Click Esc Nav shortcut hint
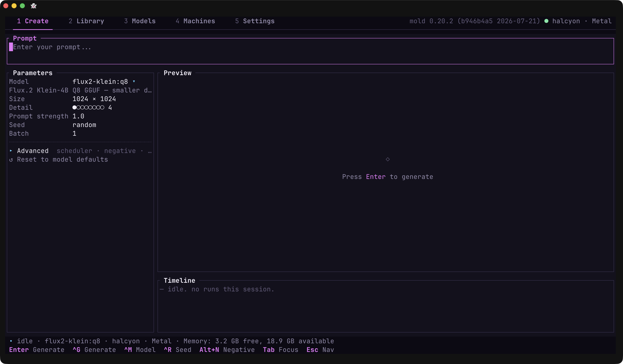 coord(320,350)
